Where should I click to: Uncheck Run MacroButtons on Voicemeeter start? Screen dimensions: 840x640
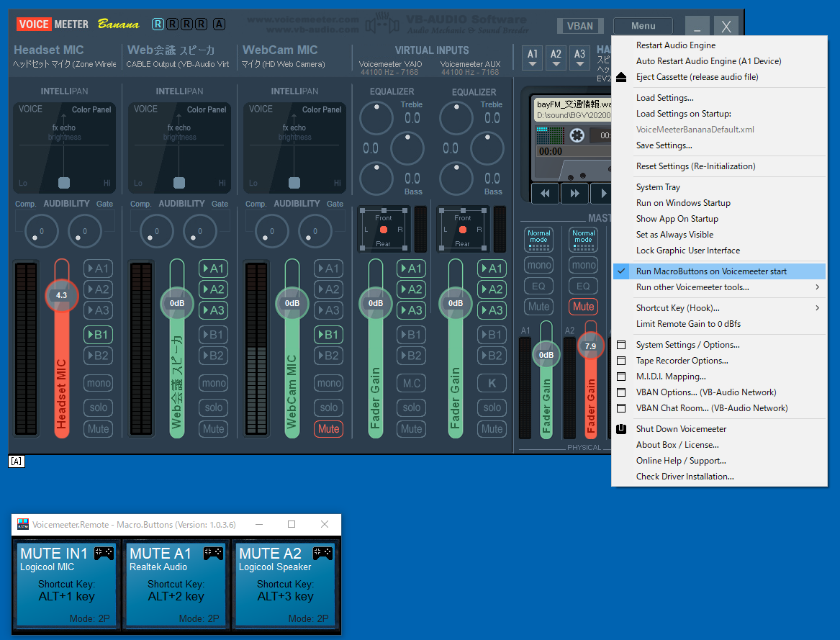(719, 271)
